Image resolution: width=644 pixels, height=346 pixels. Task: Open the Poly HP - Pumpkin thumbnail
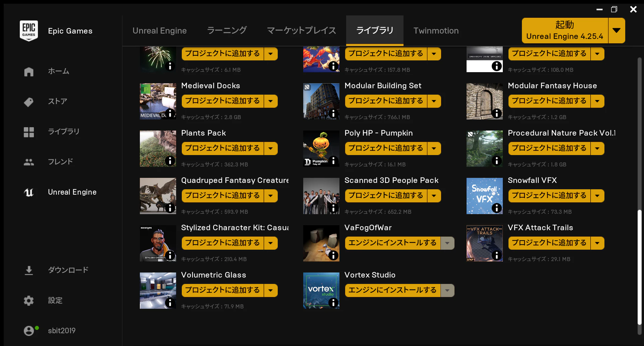pos(321,149)
